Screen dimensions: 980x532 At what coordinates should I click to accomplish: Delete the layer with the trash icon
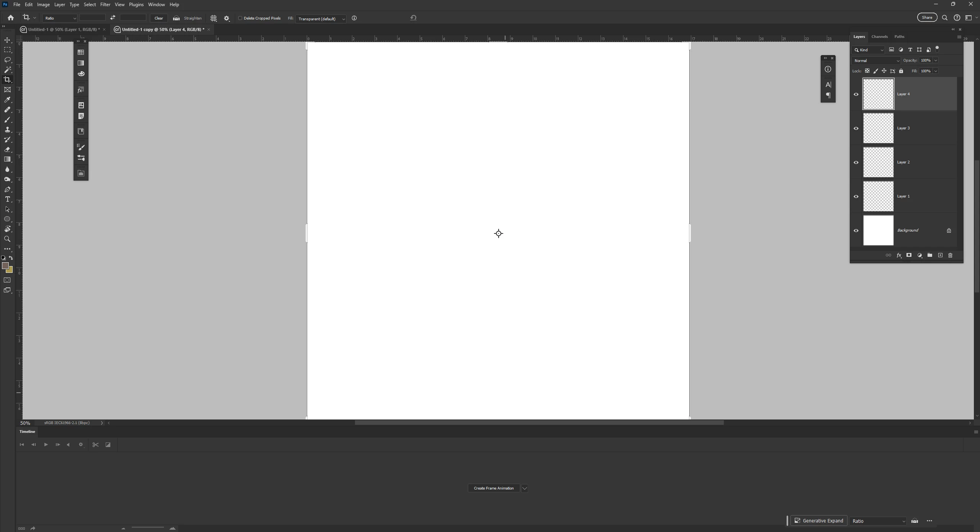(x=950, y=255)
